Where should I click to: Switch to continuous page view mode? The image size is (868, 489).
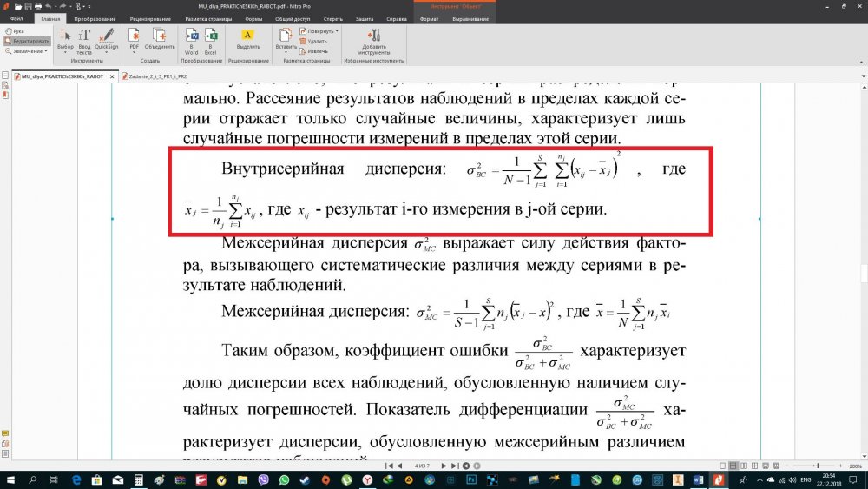(x=733, y=466)
